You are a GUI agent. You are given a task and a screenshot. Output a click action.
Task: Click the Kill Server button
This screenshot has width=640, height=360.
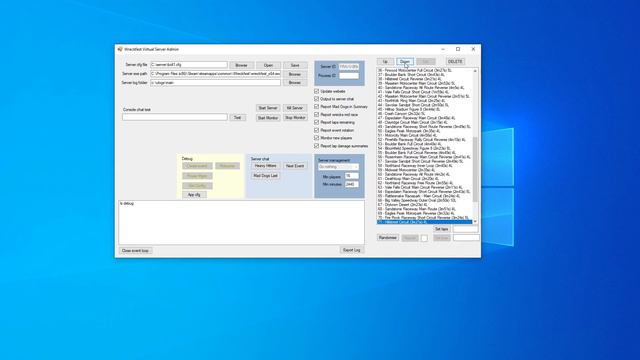click(x=295, y=108)
